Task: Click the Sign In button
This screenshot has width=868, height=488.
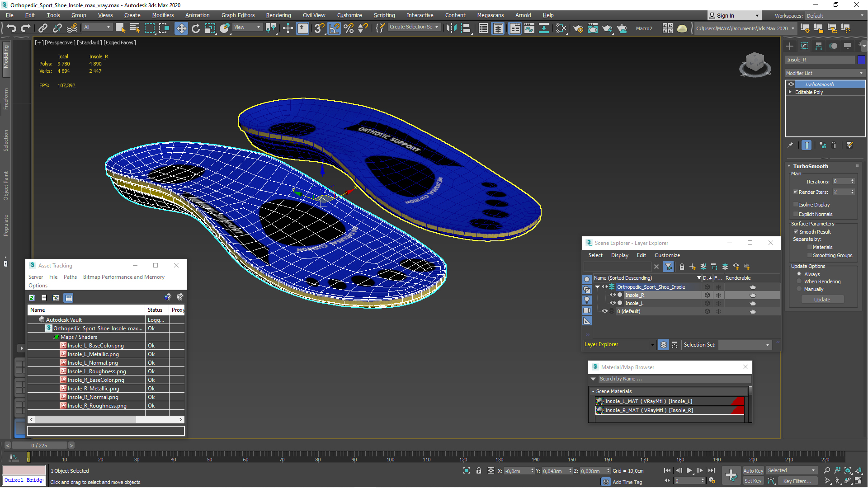Action: [734, 15]
